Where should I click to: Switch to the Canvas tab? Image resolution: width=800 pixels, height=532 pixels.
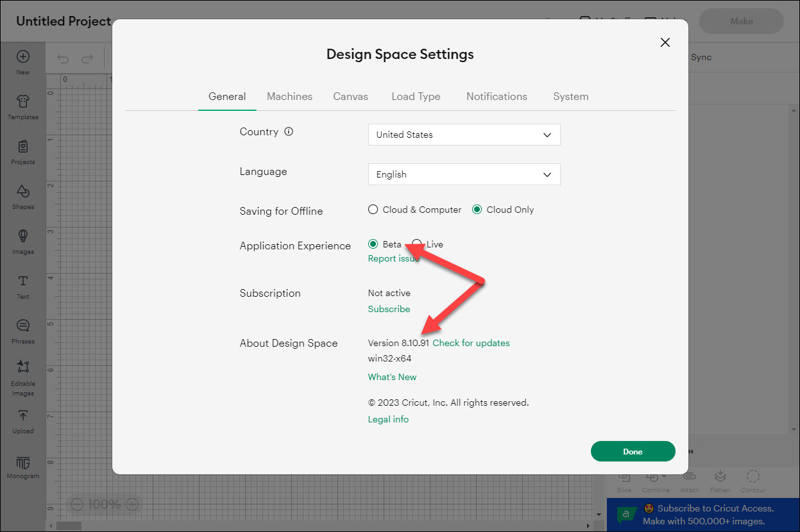pos(350,97)
